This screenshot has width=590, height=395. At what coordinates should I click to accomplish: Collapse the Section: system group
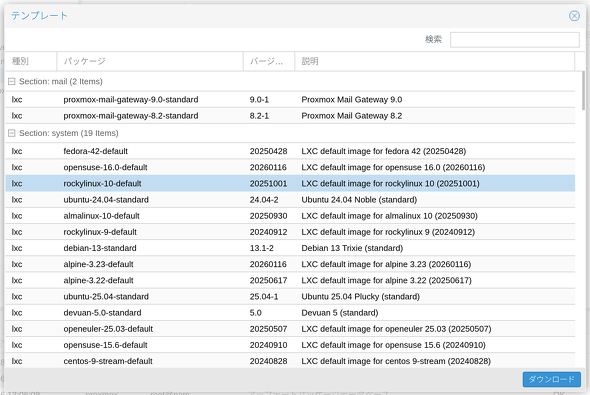[12, 133]
